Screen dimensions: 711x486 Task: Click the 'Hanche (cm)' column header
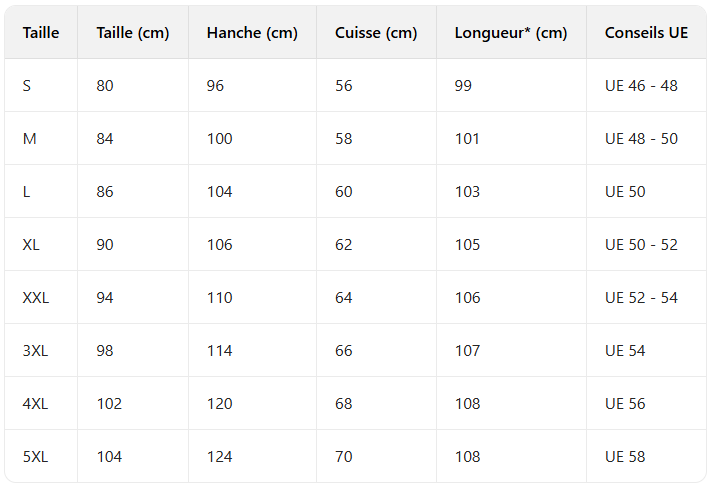coord(252,33)
